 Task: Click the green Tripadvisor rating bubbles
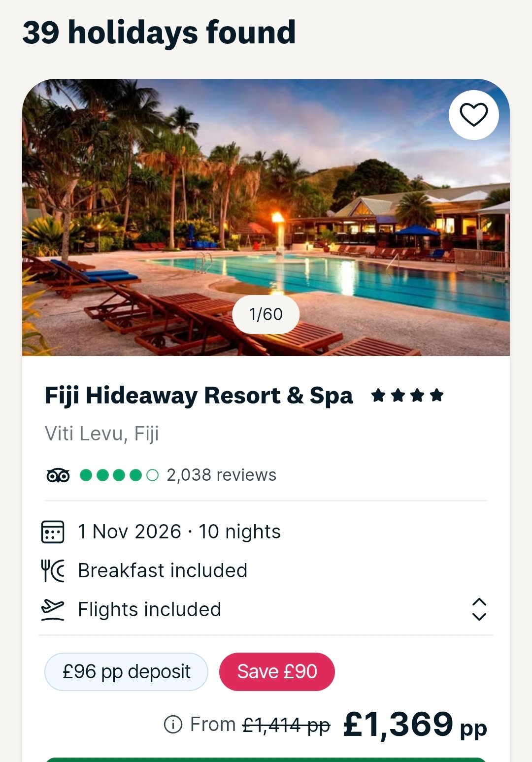pyautogui.click(x=119, y=475)
